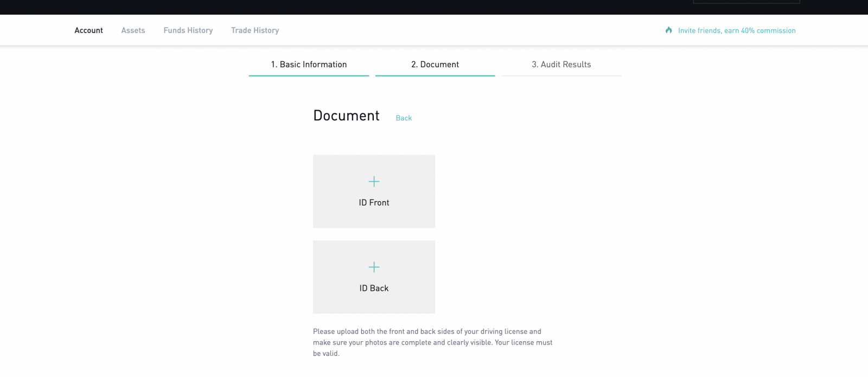Switch to the Assets tab

pos(133,30)
